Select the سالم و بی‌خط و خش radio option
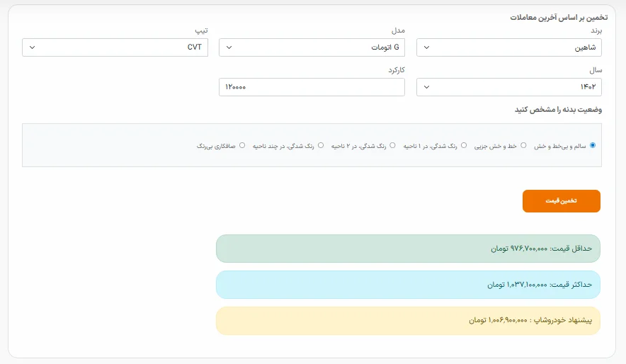 [x=593, y=145]
